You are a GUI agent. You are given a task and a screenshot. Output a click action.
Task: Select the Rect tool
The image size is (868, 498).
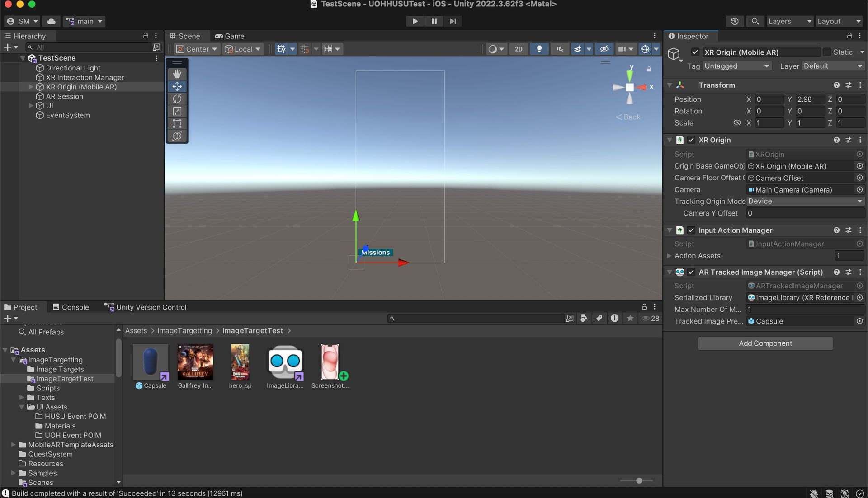click(x=177, y=123)
